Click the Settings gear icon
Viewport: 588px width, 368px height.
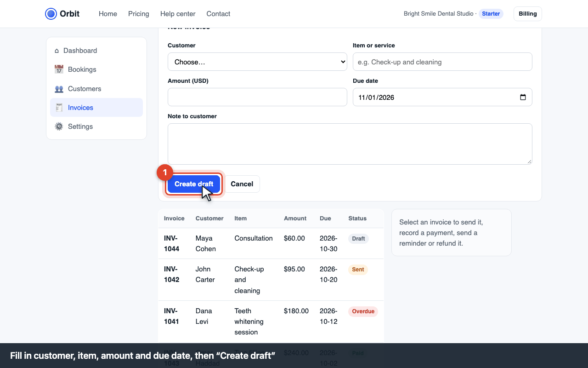click(x=59, y=126)
